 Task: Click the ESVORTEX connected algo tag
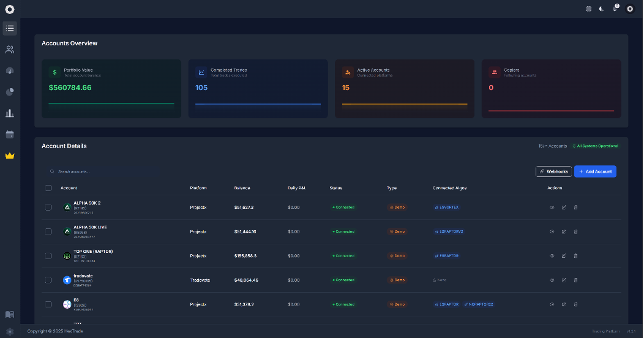coord(446,208)
